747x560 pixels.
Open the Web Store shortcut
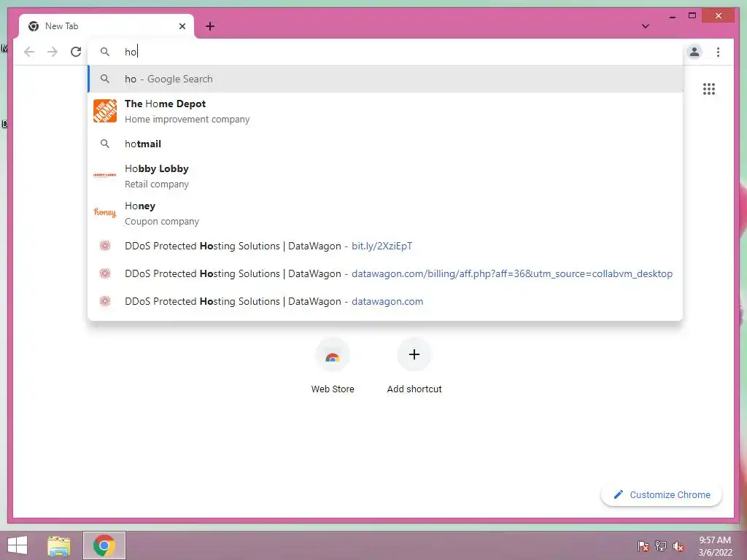tap(333, 366)
